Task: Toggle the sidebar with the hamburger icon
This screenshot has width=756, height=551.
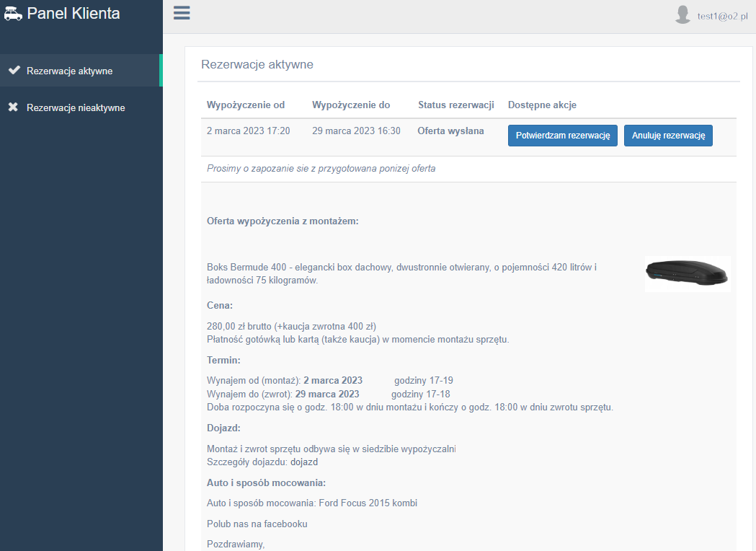Action: coord(182,13)
